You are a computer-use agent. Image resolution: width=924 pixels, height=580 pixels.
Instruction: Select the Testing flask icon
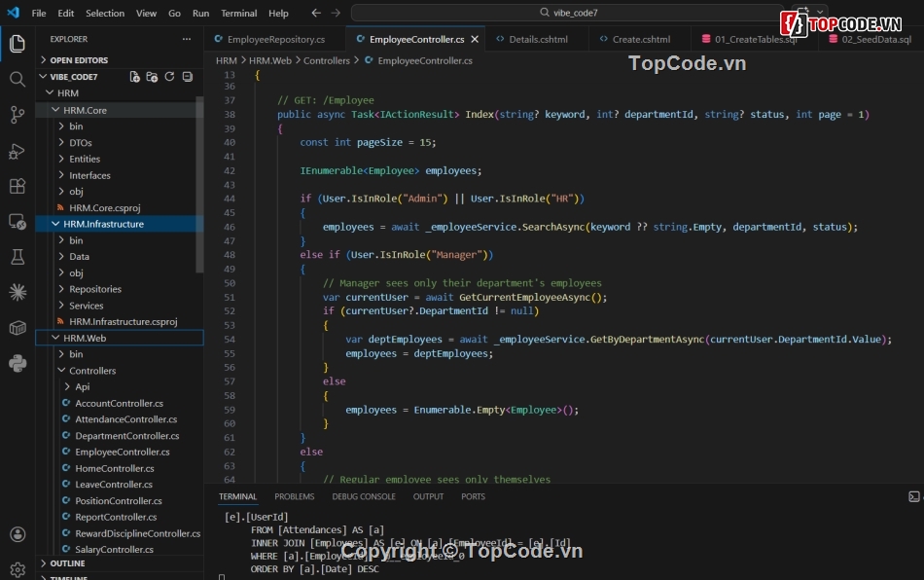point(17,255)
